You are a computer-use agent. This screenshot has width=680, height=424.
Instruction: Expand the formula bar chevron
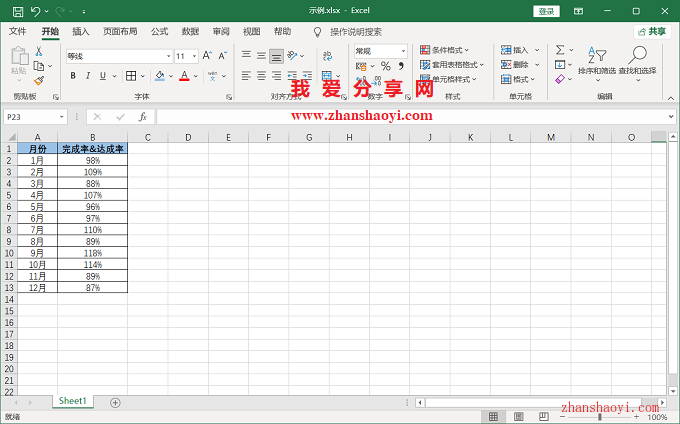tap(671, 117)
